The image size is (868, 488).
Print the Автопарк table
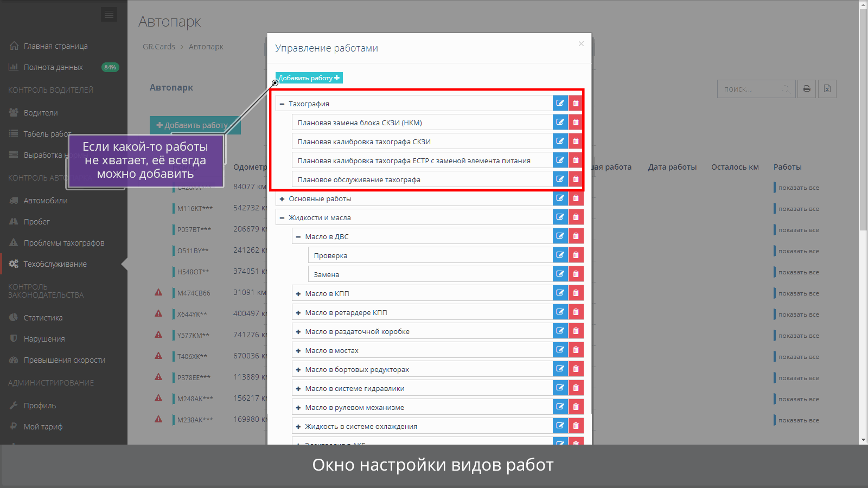point(807,89)
